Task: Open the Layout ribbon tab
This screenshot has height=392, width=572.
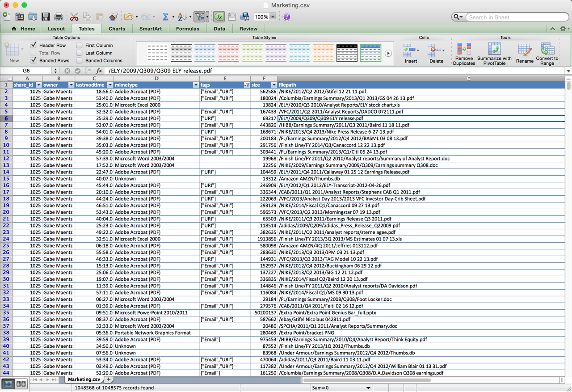Action: [56, 29]
